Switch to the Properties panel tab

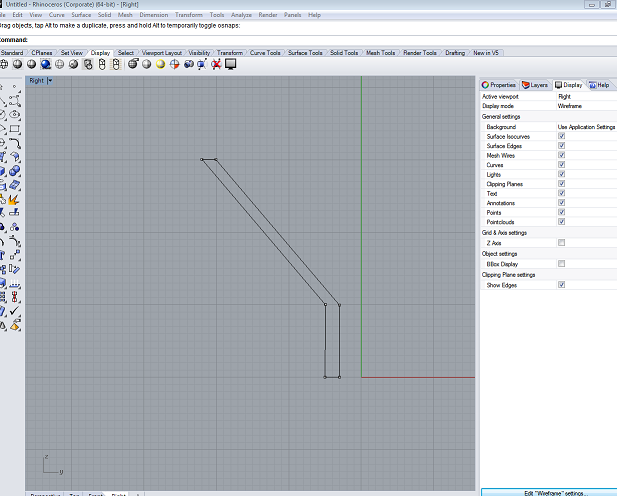[499, 85]
